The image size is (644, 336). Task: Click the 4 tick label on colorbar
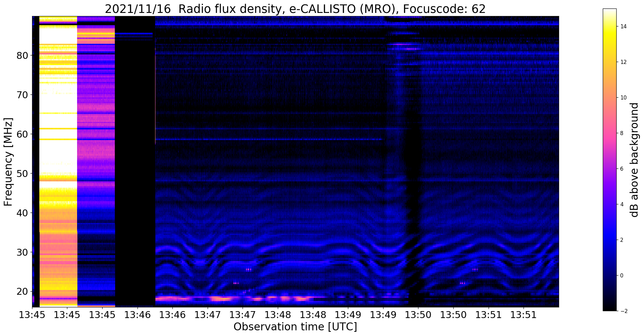tap(621, 205)
